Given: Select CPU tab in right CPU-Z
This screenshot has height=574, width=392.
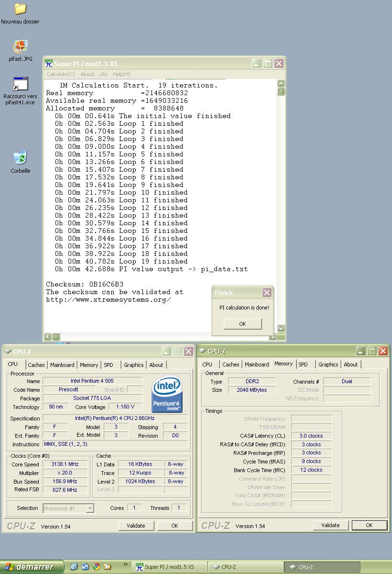Looking at the screenshot, I should [207, 364].
